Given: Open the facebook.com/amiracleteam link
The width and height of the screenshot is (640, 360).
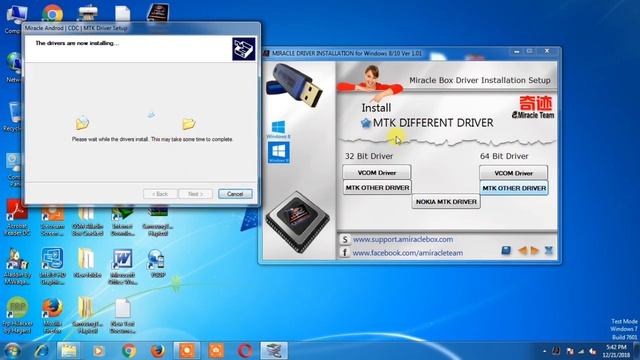Looking at the screenshot, I should click(x=408, y=253).
